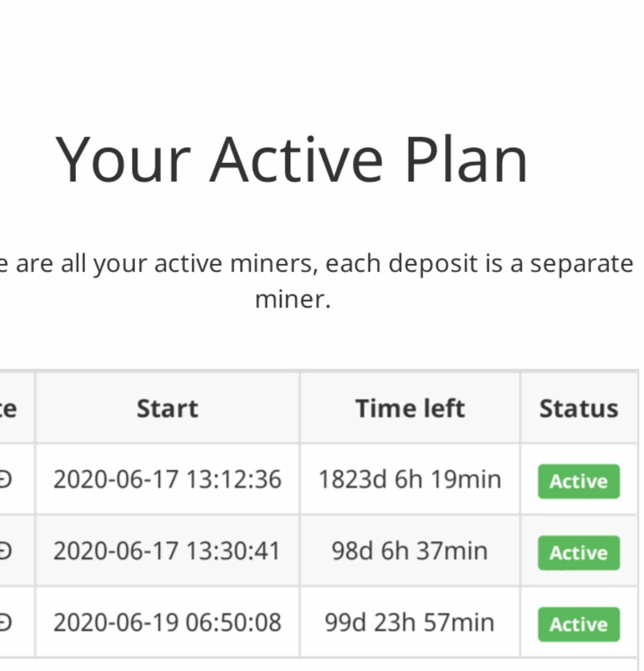This screenshot has height=671, width=644.
Task: Select the start date 2020-06-17 13:30:41
Action: tap(167, 551)
